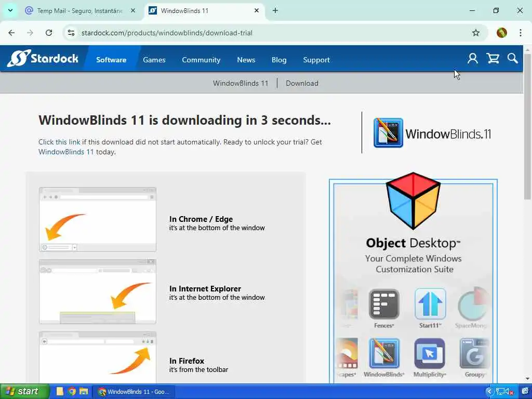Click the WindowBlinds 11 product icon in header
Image resolution: width=532 pixels, height=399 pixels.
(388, 132)
